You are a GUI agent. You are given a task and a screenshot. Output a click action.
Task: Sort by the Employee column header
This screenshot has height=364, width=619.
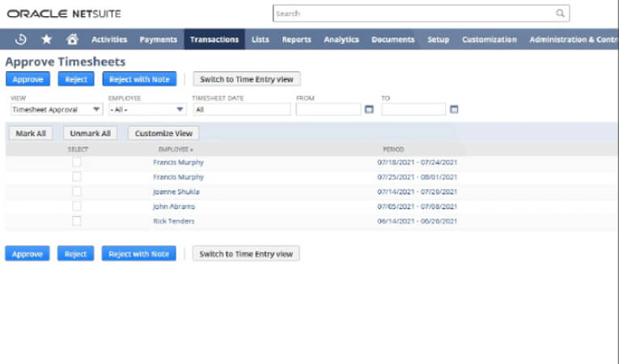[x=176, y=150]
